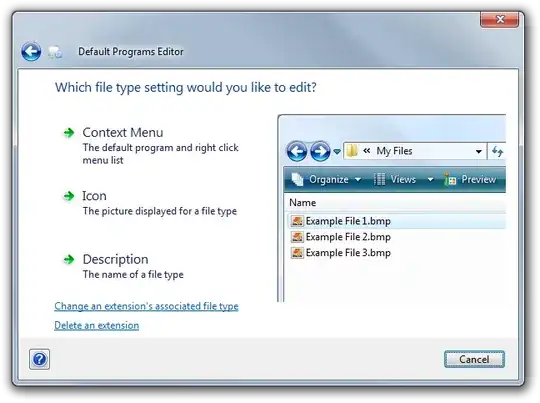Click the refresh icon next to address bar

497,151
